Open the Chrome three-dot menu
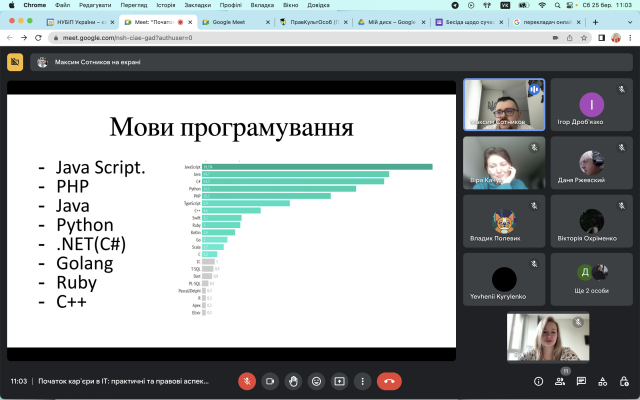This screenshot has height=400, width=640. [x=630, y=38]
